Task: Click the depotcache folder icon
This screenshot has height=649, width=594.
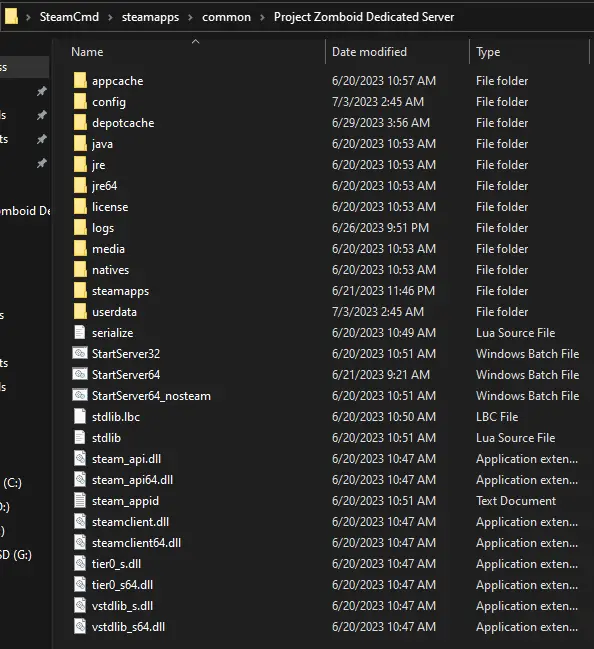Action: point(80,123)
